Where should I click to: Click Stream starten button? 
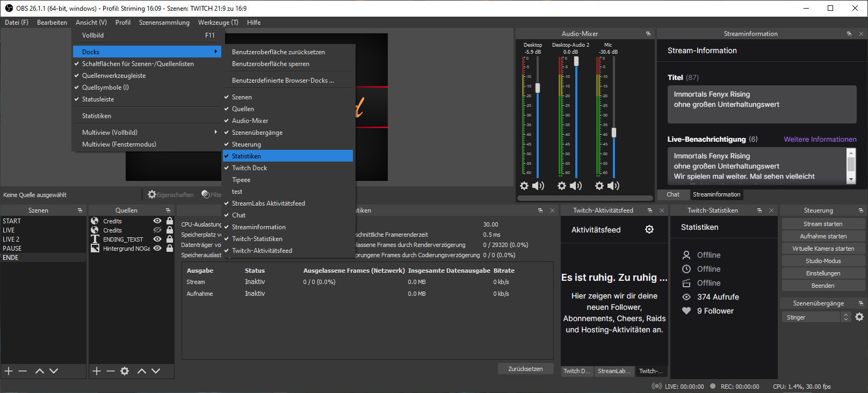tap(822, 224)
